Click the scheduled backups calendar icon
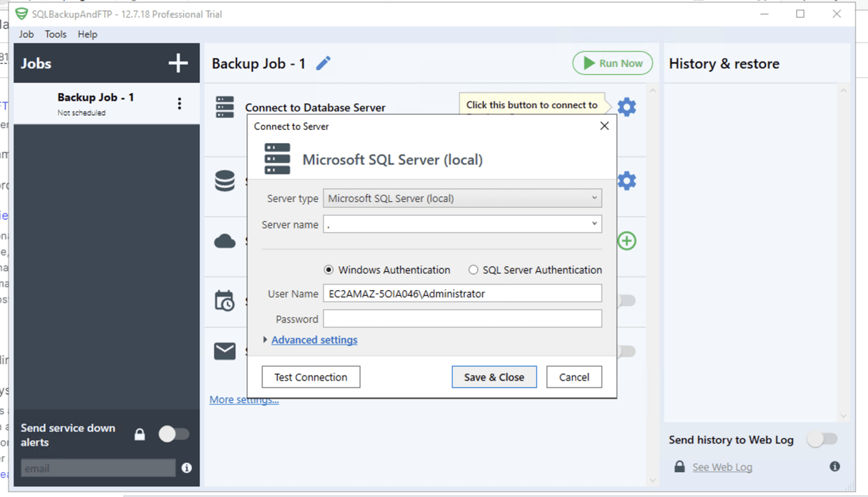This screenshot has height=497, width=868. click(226, 300)
